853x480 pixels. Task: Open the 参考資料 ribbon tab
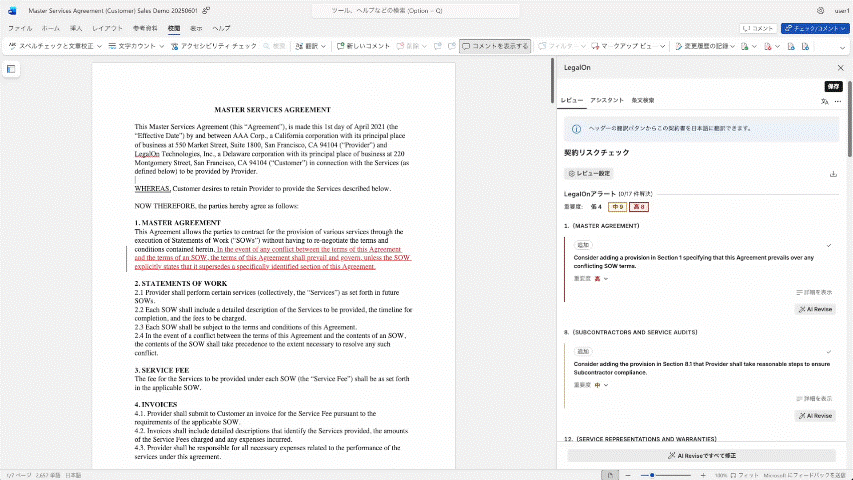click(x=145, y=28)
